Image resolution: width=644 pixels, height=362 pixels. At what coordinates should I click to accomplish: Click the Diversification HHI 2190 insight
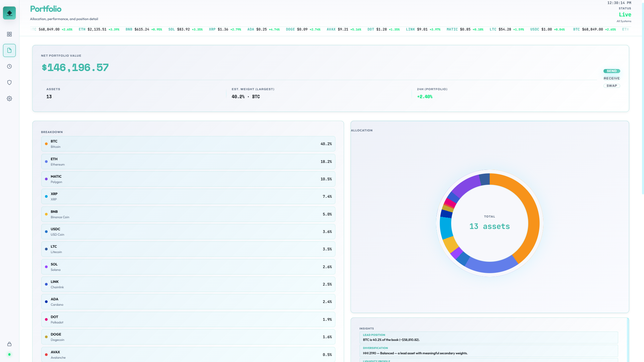pyautogui.click(x=489, y=351)
